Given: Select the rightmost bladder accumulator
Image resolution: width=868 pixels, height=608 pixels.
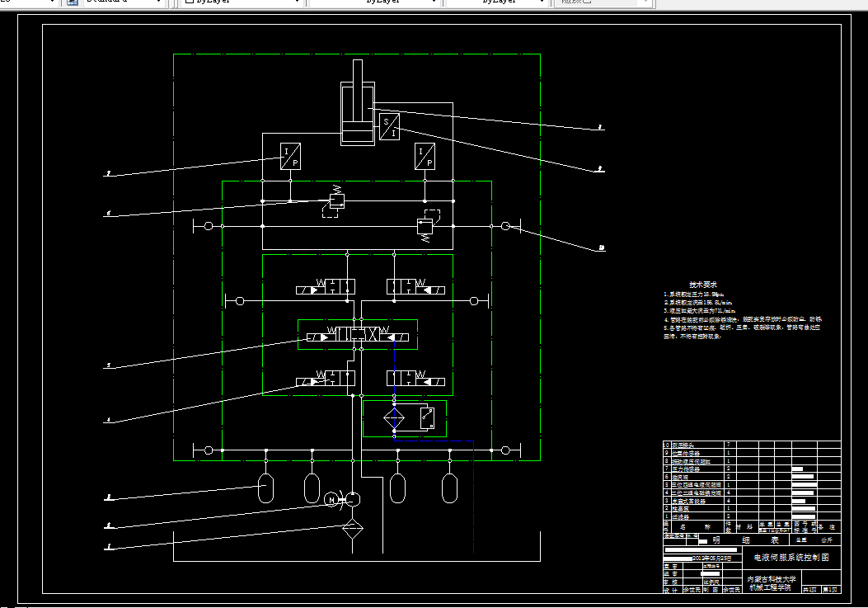Looking at the screenshot, I should point(449,488).
